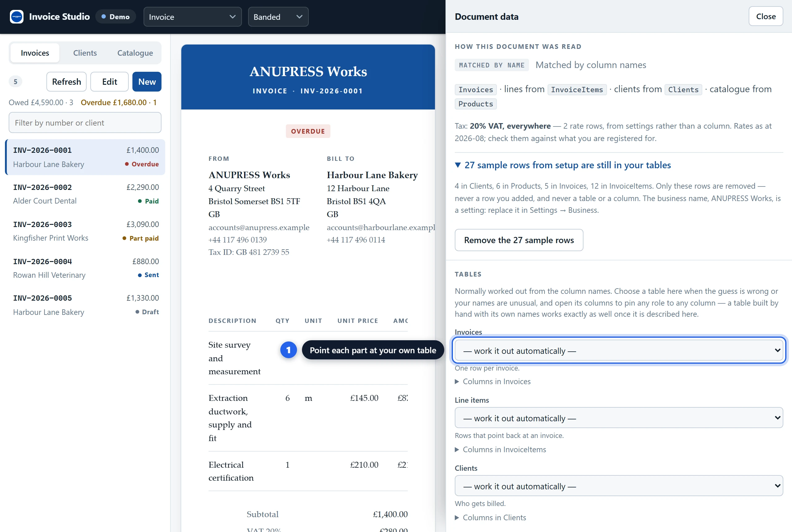Click the Tax ID GB 481 2739 55 text
This screenshot has height=532, width=792.
(249, 252)
